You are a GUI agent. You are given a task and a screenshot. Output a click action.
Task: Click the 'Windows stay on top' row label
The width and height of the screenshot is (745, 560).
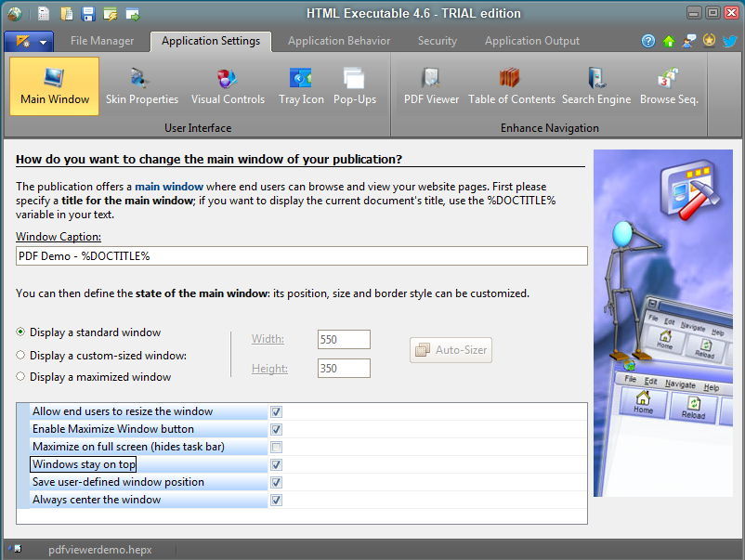84,464
